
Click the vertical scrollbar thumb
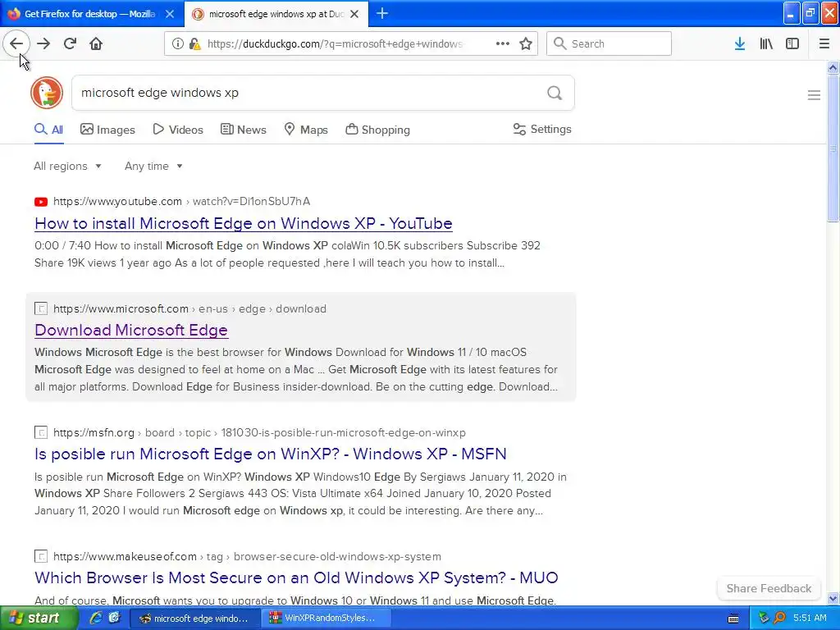(833, 148)
